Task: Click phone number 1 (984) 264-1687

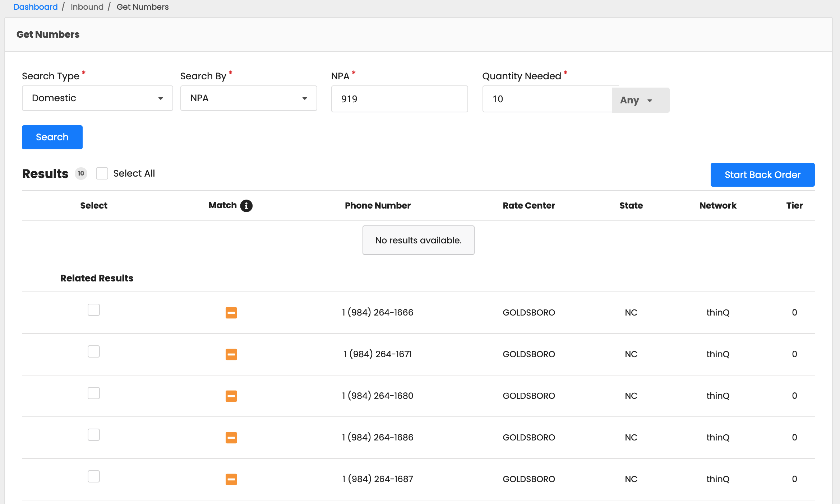Action: (x=378, y=479)
